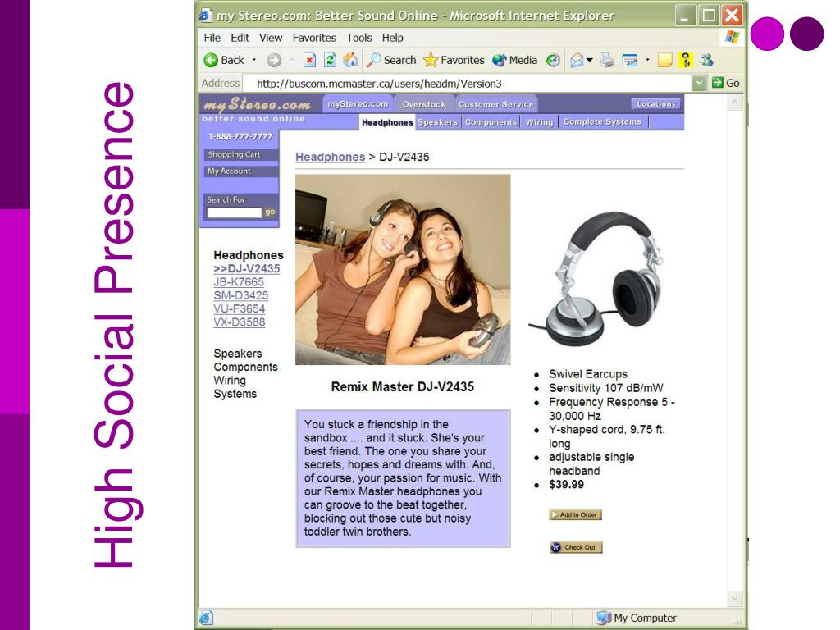The width and height of the screenshot is (840, 630).
Task: Click the scrollbar up arrow
Action: pyautogui.click(x=734, y=102)
